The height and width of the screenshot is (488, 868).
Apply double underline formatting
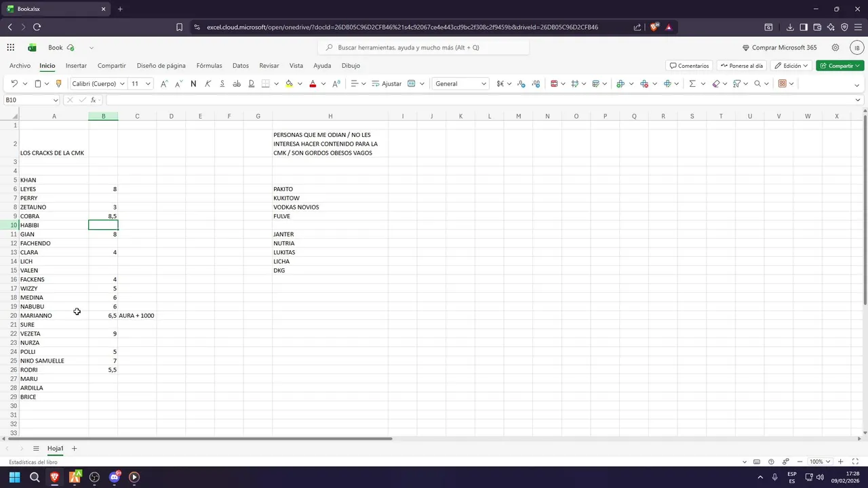coord(251,83)
